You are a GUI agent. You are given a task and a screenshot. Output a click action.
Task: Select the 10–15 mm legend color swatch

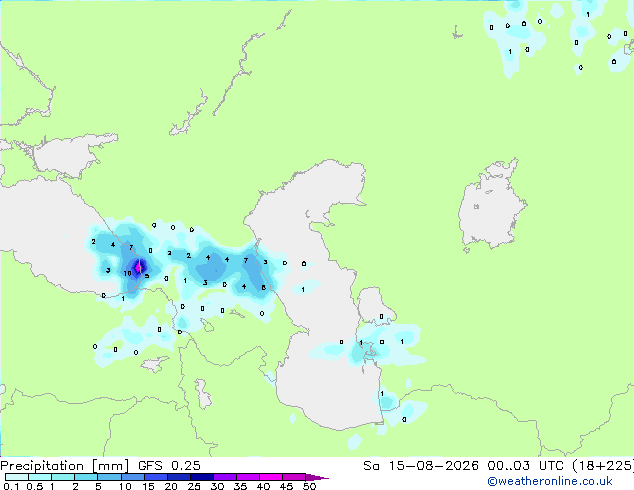(133, 477)
